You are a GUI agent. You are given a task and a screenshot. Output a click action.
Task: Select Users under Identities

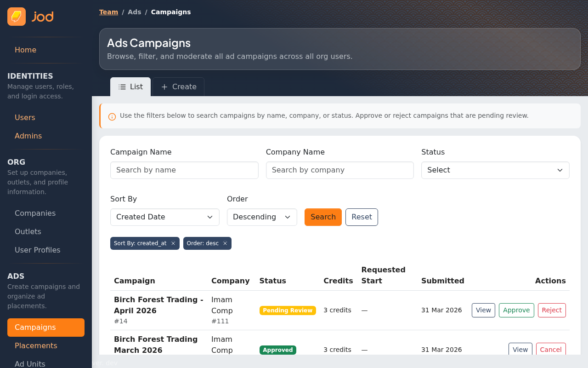[25, 117]
